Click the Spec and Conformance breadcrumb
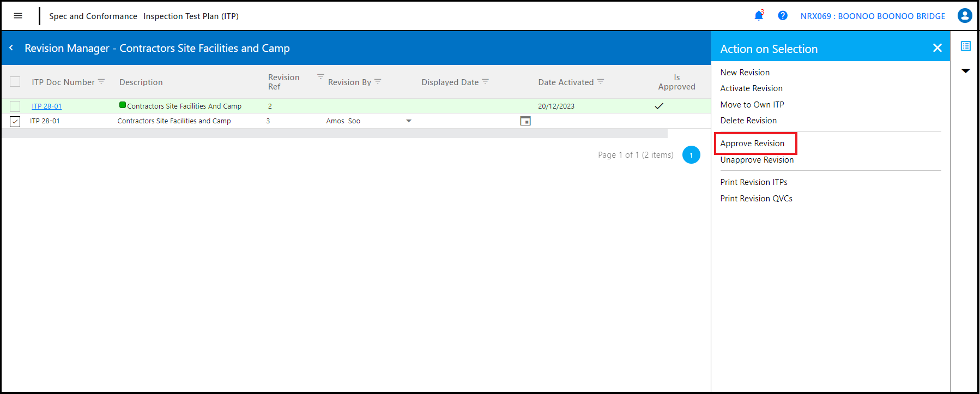The height and width of the screenshot is (394, 980). [x=93, y=16]
